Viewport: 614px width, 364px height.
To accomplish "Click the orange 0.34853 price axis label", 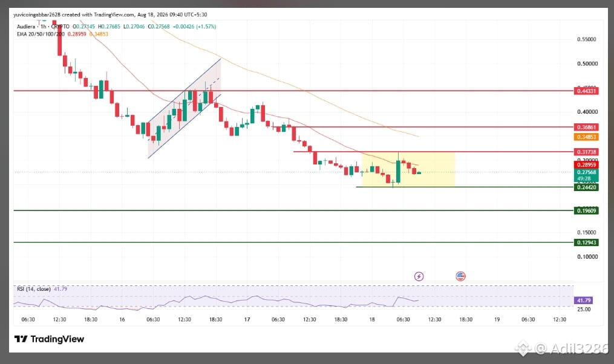I will pyautogui.click(x=586, y=137).
